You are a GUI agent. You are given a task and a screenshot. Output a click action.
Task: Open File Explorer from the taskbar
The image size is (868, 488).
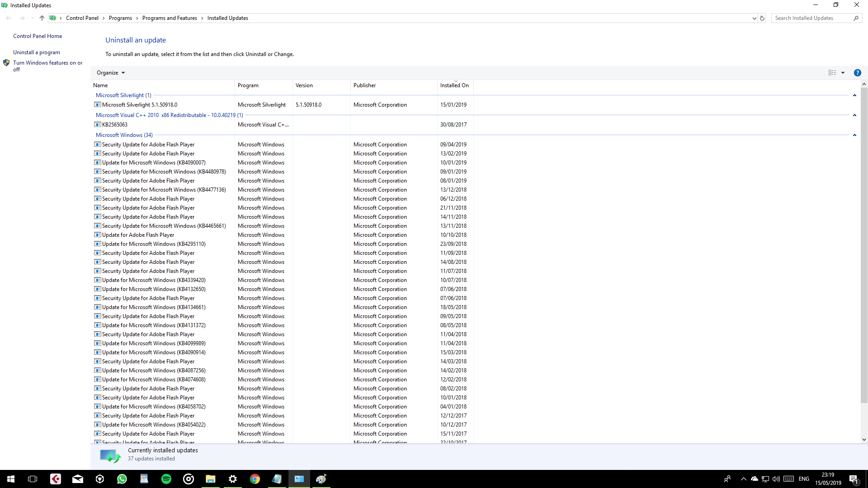coord(211,479)
